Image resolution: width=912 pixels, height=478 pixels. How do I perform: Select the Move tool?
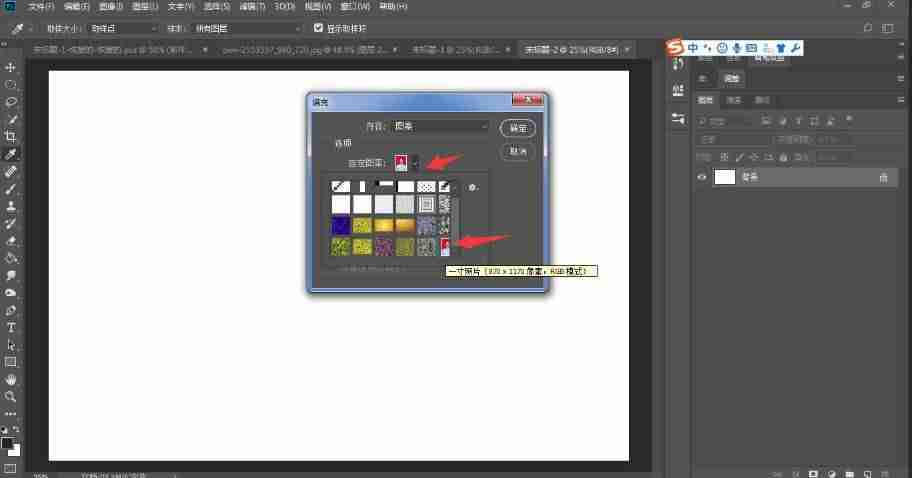[10, 67]
